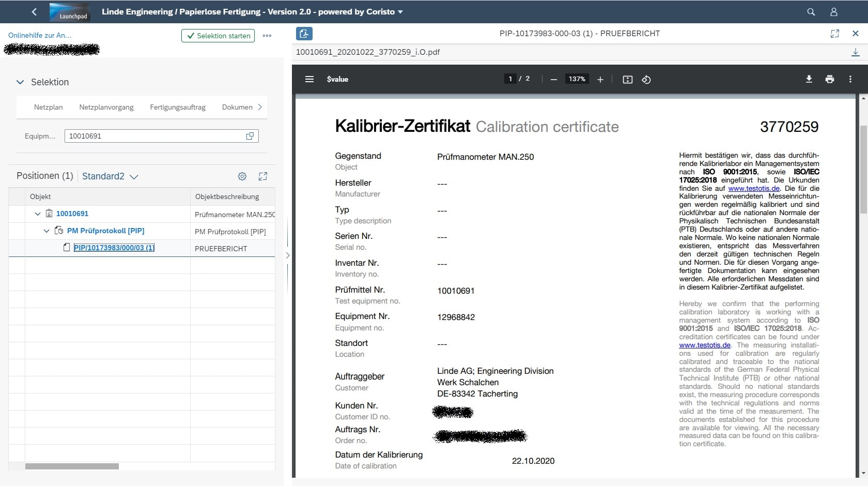The image size is (868, 486).
Task: Click the Objektbeschreibung column header
Action: tap(233, 196)
